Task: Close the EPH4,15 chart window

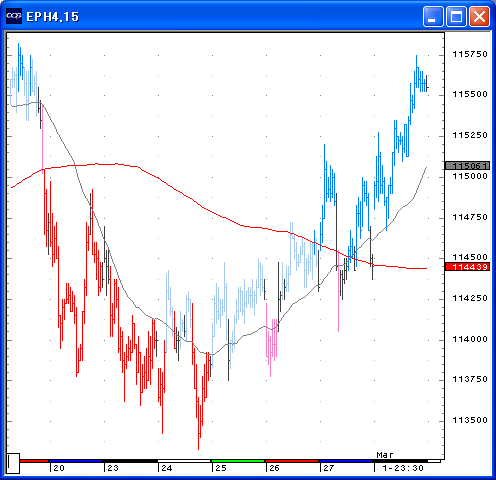Action: [479, 16]
